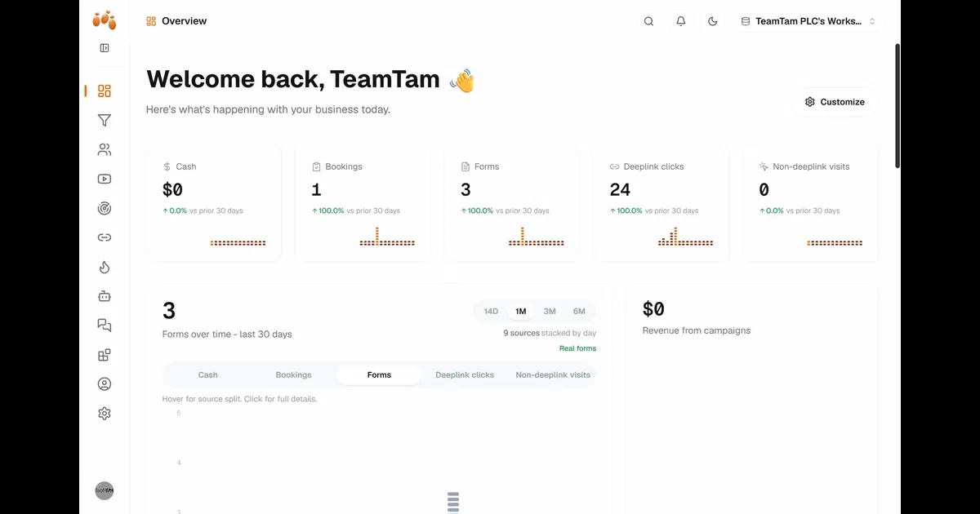Click the Deeplink clicks card link icon
Viewport: 980px width, 514px height.
click(615, 166)
